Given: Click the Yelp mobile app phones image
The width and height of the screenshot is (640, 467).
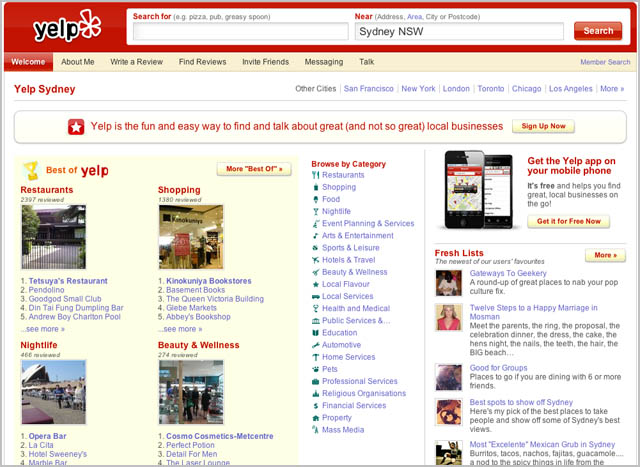Looking at the screenshot, I should pos(478,190).
